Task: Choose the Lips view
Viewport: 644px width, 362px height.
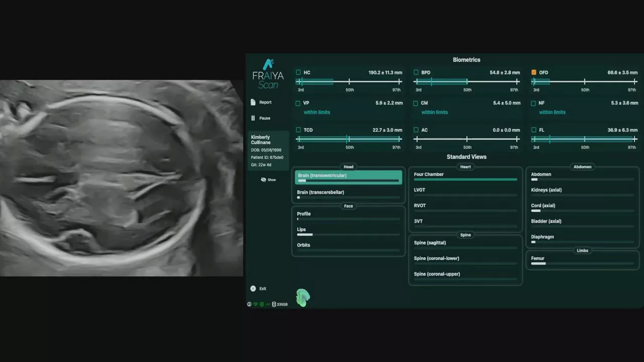Action: 348,231
